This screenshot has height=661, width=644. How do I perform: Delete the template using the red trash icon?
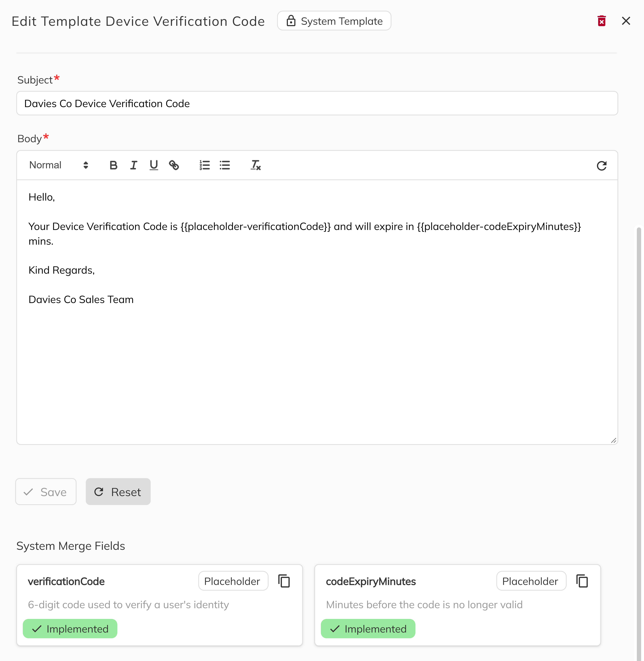[602, 21]
